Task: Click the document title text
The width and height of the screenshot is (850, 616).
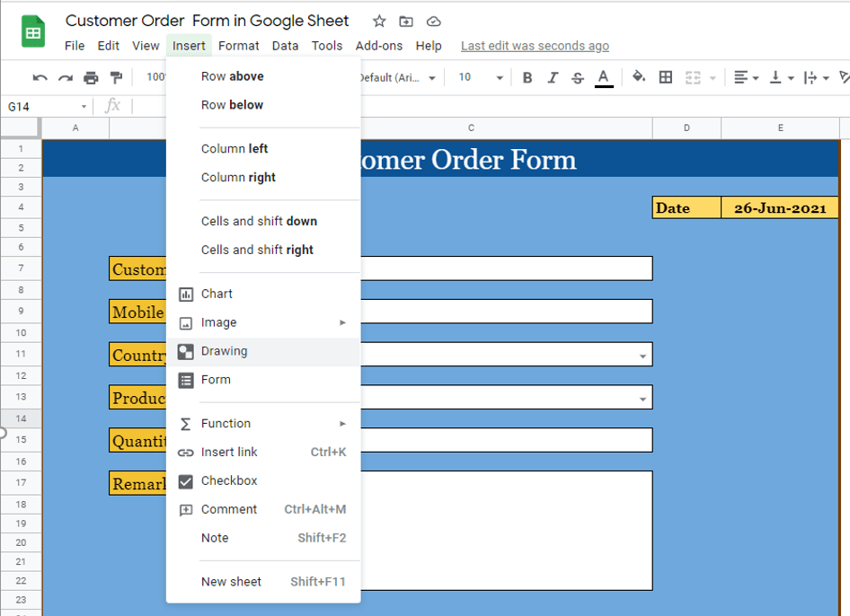Action: tap(207, 22)
